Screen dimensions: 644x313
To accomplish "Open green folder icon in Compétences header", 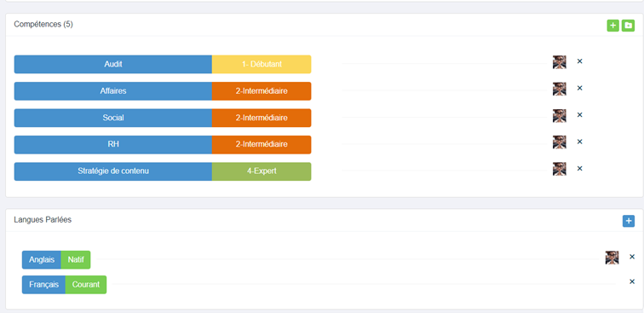I will point(628,26).
